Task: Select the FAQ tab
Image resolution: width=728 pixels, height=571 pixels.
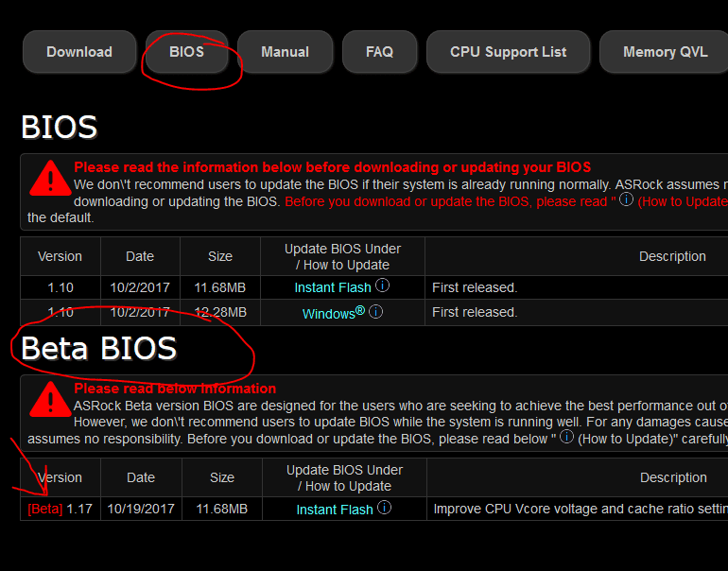Action: pyautogui.click(x=379, y=52)
